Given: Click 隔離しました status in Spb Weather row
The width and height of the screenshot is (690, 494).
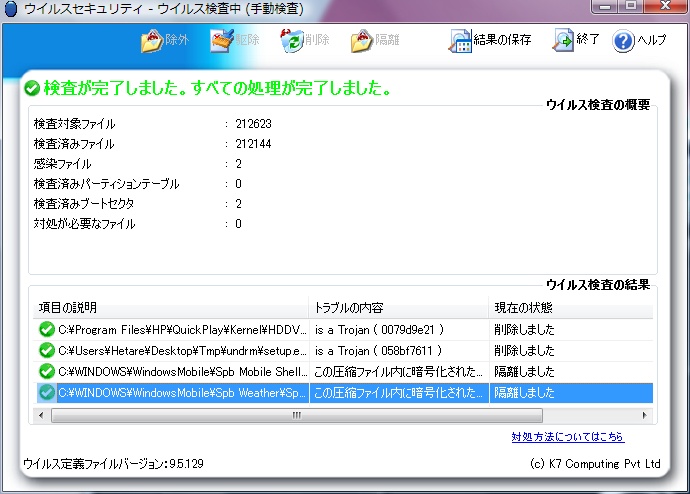Looking at the screenshot, I should coord(524,392).
